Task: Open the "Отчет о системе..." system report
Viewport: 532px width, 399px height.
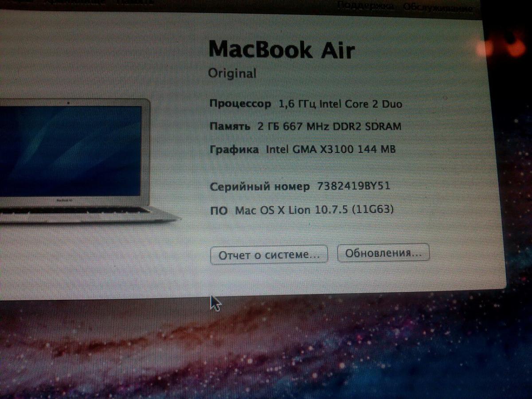Action: pos(269,254)
